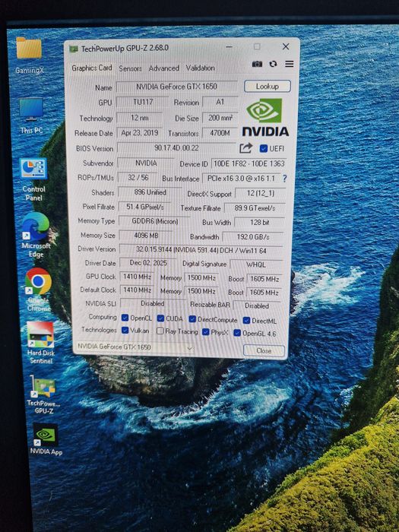Click the NVIDIA SLI value Disabled
Viewport: 399px width, 532px height.
pyautogui.click(x=153, y=303)
